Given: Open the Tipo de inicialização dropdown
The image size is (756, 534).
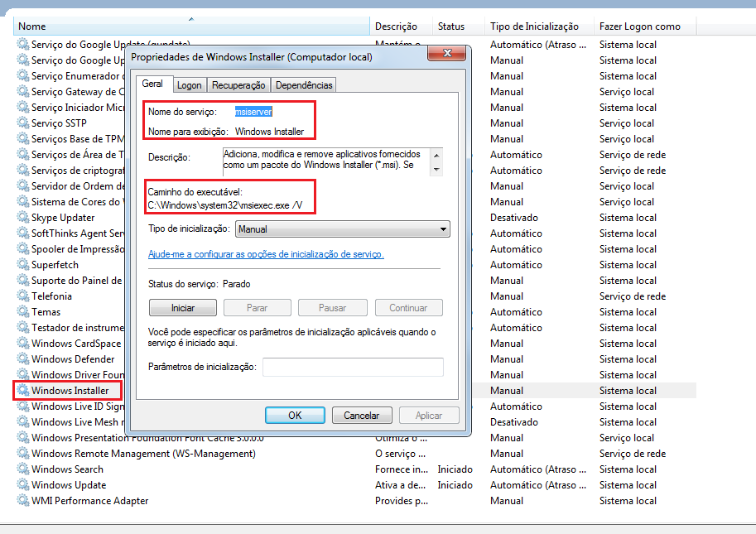Looking at the screenshot, I should point(342,229).
